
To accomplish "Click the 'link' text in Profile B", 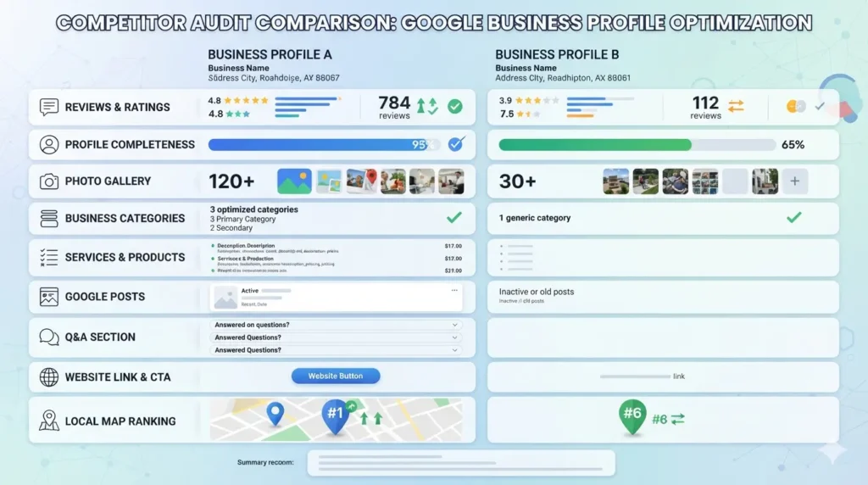I will click(679, 376).
